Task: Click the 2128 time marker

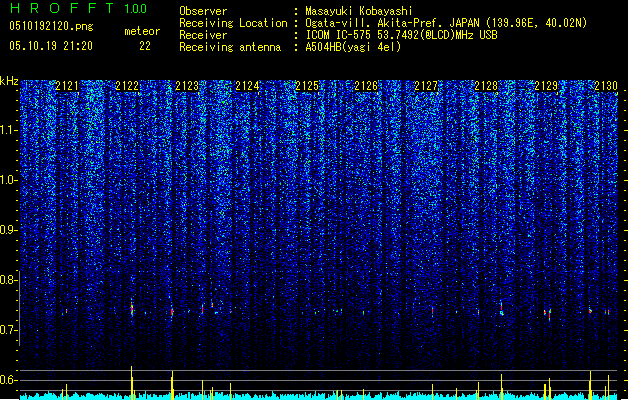Action: click(x=486, y=86)
